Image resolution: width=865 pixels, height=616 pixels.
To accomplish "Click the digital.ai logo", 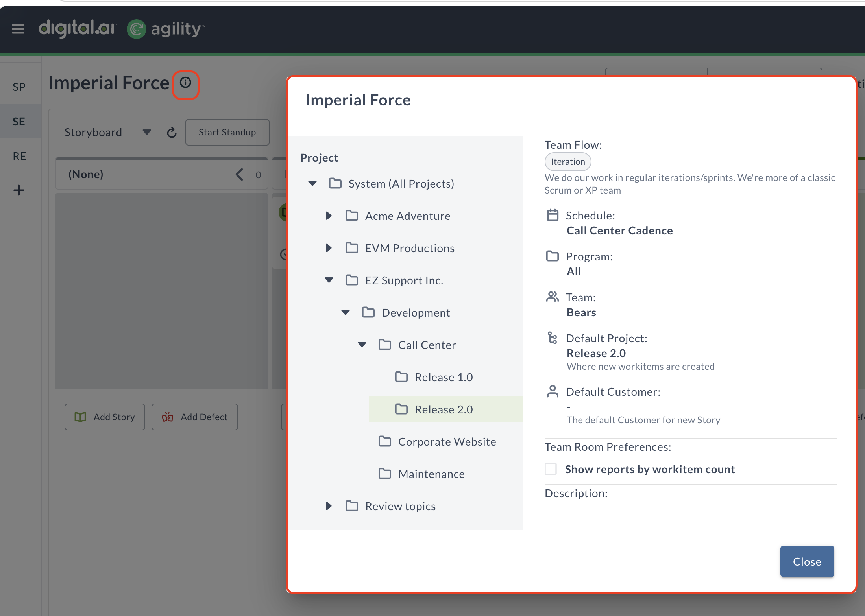I will pyautogui.click(x=78, y=28).
